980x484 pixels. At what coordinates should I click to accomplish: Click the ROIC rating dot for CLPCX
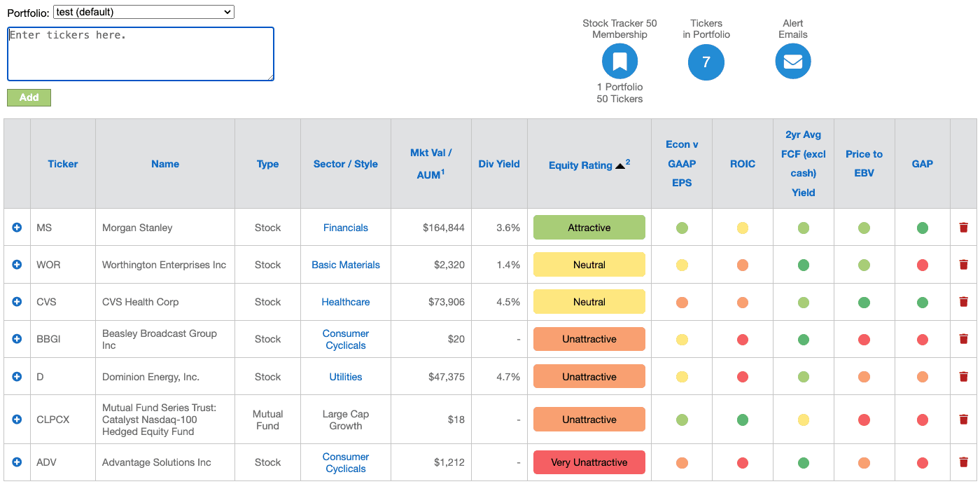(743, 420)
